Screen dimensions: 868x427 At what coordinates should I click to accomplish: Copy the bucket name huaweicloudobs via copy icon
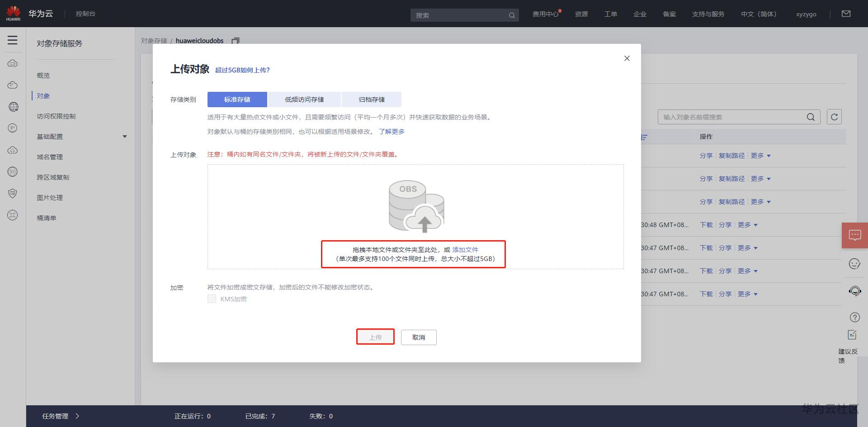(x=235, y=41)
